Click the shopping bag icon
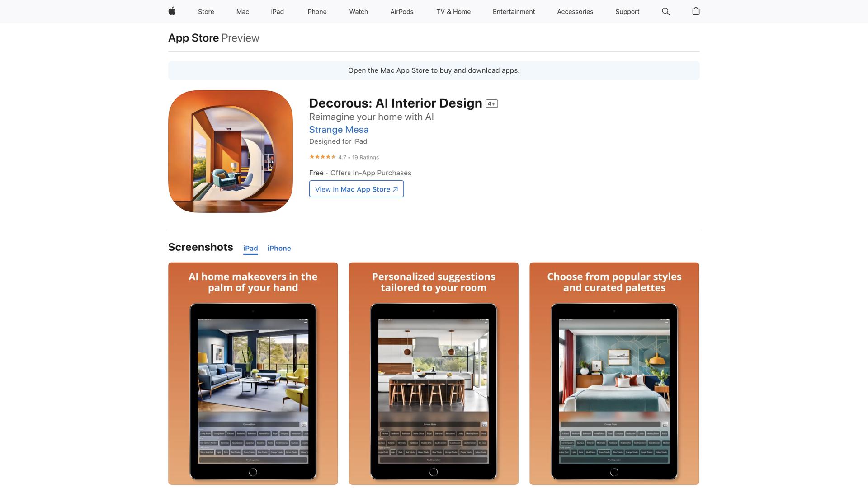 click(x=696, y=11)
